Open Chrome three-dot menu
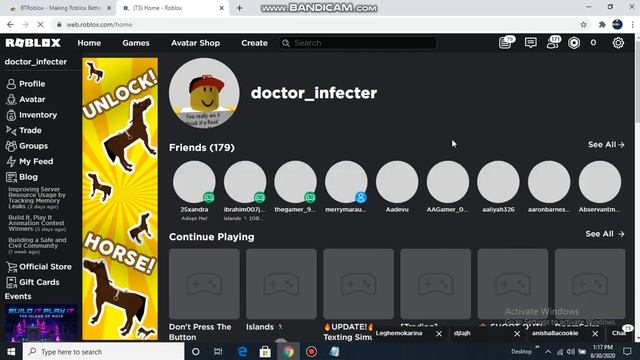Image resolution: width=640 pixels, height=360 pixels. [x=632, y=24]
